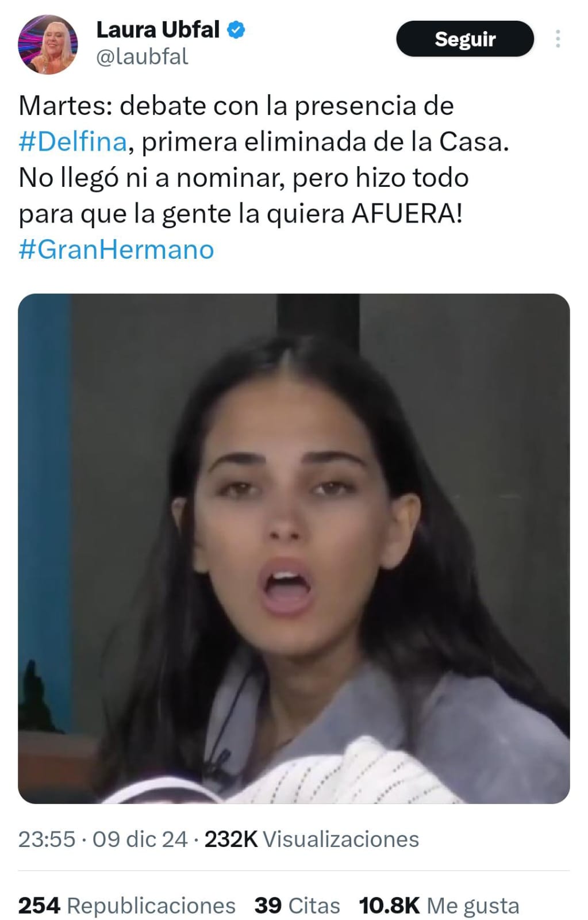588x920 pixels.
Task: Enlarge the attached photo of the woman
Action: (x=294, y=549)
